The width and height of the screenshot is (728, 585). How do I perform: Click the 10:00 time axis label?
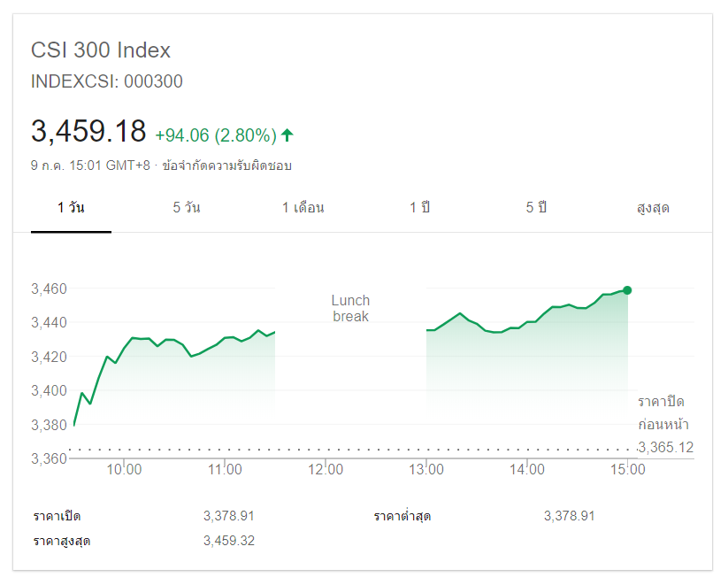coord(125,470)
